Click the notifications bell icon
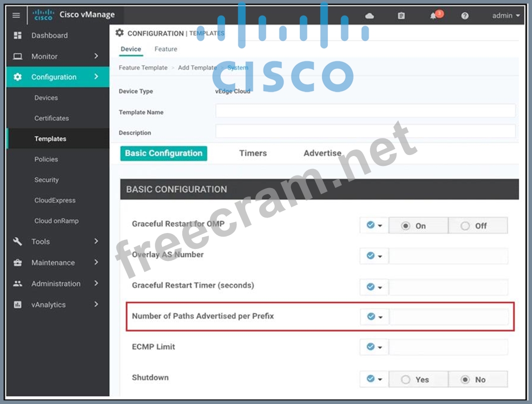The image size is (532, 404). (x=434, y=16)
